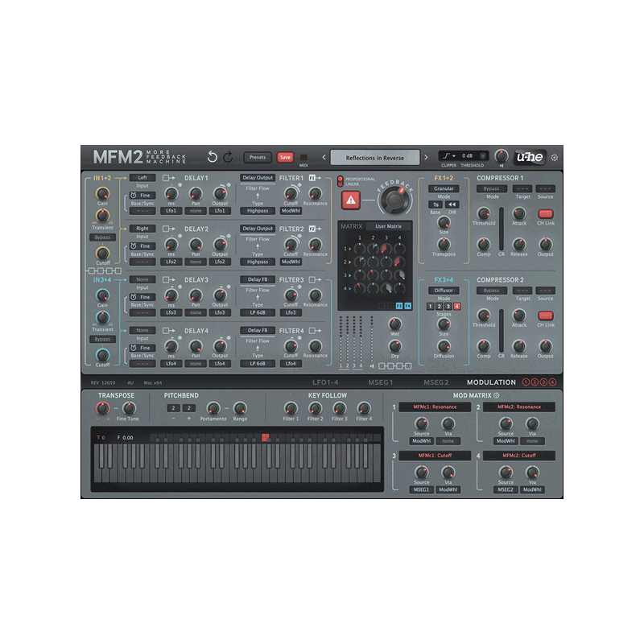Screen dimensions: 644x644
Task: Click the clipper curve shape icon
Action: 447,155
